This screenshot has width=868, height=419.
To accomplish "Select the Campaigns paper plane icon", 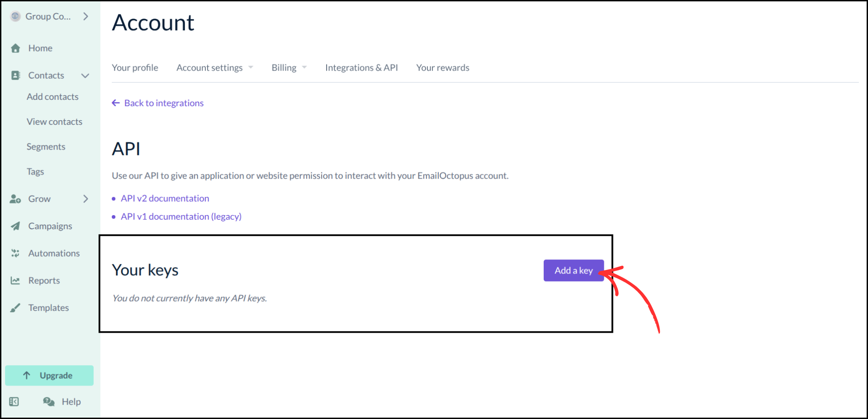I will tap(15, 226).
